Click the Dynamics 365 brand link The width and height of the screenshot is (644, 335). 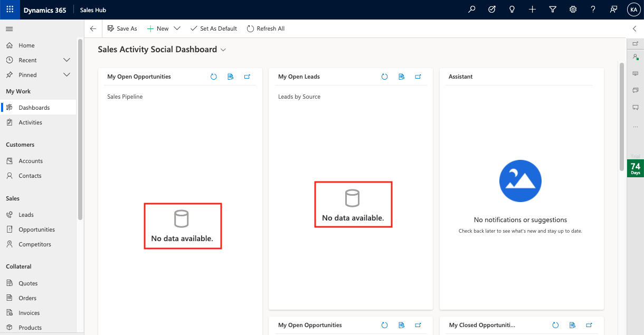(45, 10)
